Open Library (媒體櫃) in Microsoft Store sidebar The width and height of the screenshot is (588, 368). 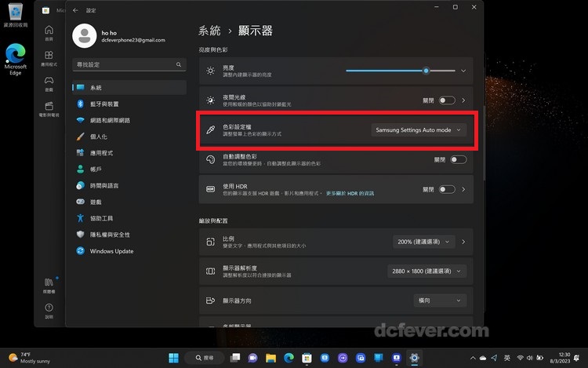[x=49, y=286]
